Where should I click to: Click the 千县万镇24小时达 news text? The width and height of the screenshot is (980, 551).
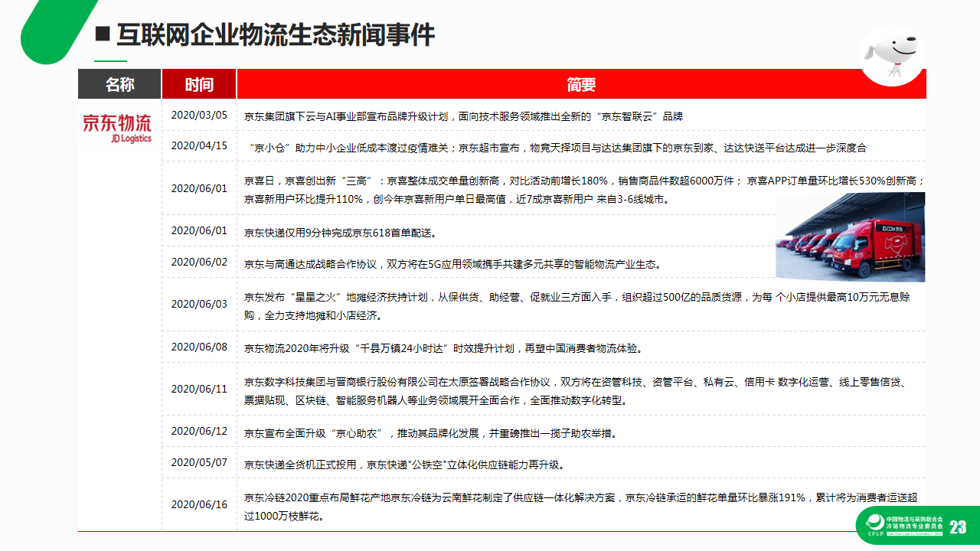(x=443, y=348)
